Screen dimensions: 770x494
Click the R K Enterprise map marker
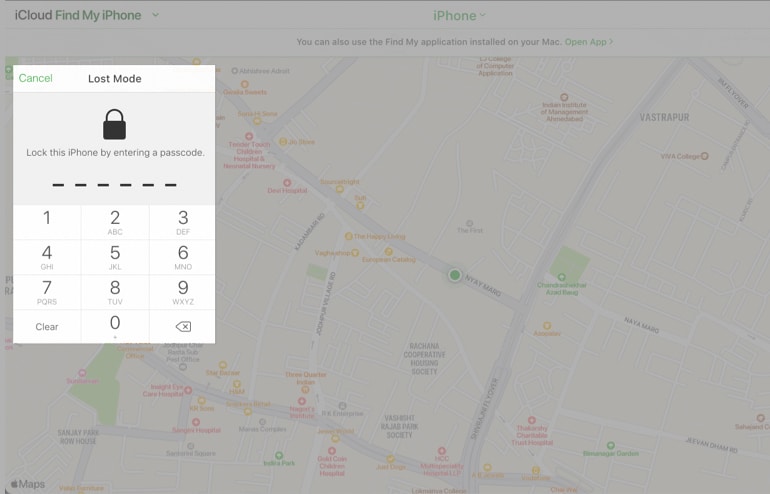coord(342,406)
